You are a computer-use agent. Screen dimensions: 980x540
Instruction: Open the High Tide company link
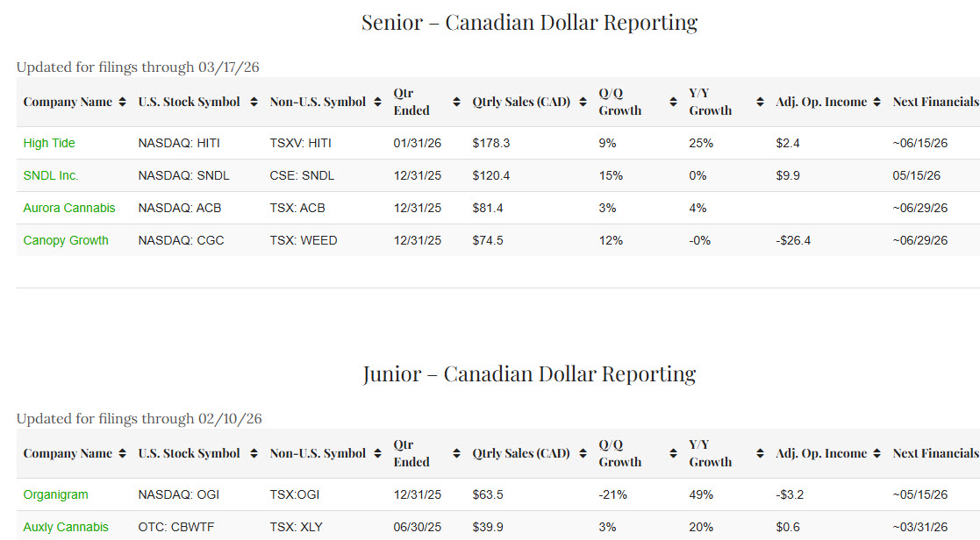(x=49, y=143)
